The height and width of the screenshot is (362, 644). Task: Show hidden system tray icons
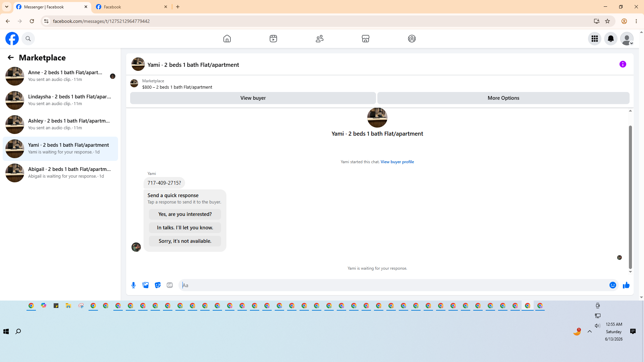[589, 331]
